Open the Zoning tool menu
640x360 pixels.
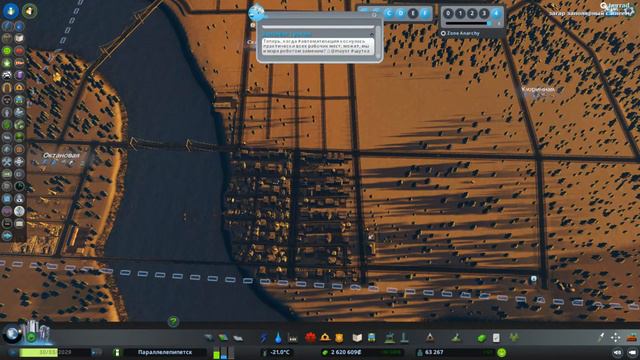pyautogui.click(x=223, y=338)
